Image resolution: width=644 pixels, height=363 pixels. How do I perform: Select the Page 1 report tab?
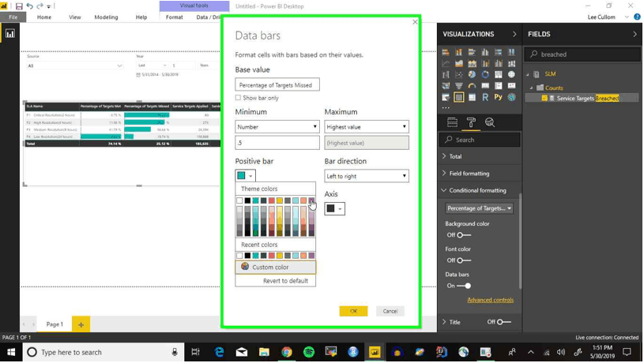pyautogui.click(x=55, y=324)
